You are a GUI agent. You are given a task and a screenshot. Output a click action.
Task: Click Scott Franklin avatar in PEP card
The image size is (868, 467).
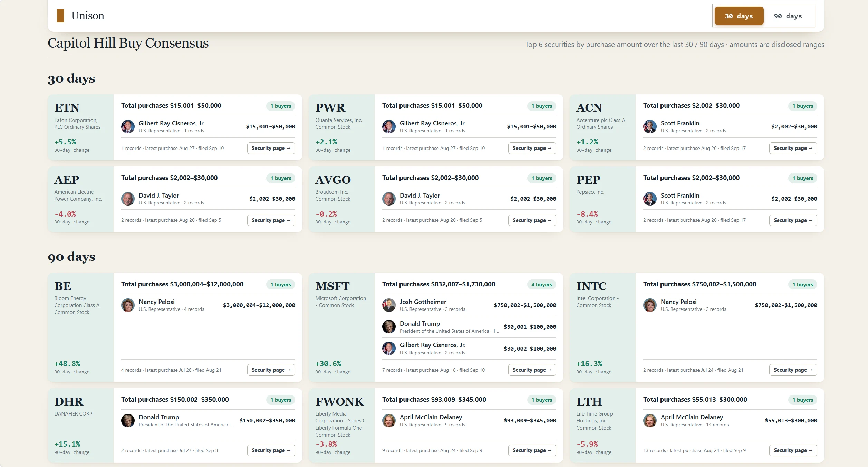click(x=650, y=199)
